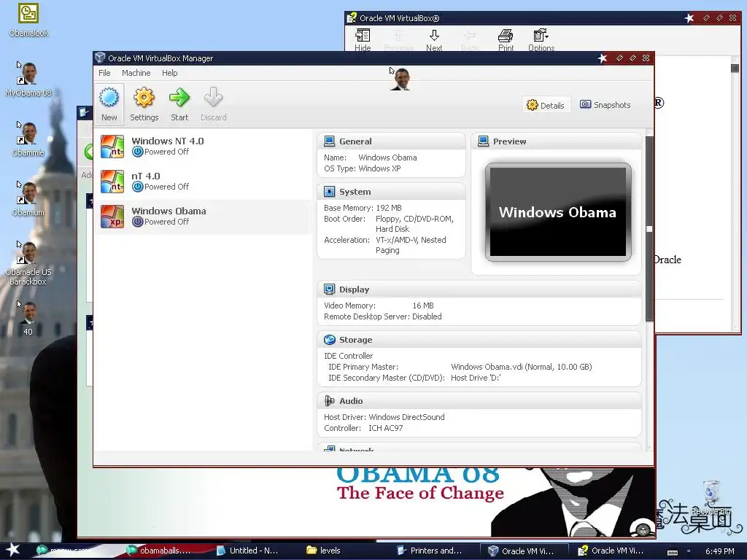
Task: Switch to obamaballs taskbar item
Action: [x=158, y=551]
